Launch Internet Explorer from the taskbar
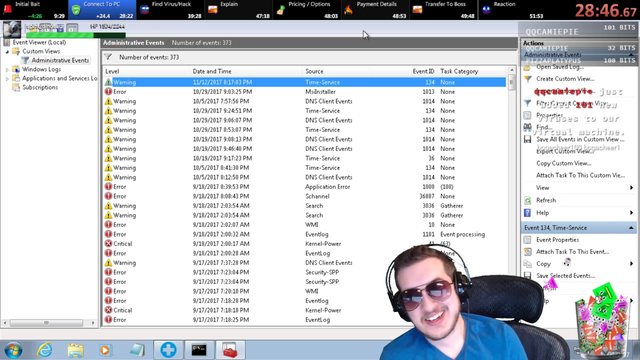640x360 pixels. click(x=44, y=350)
